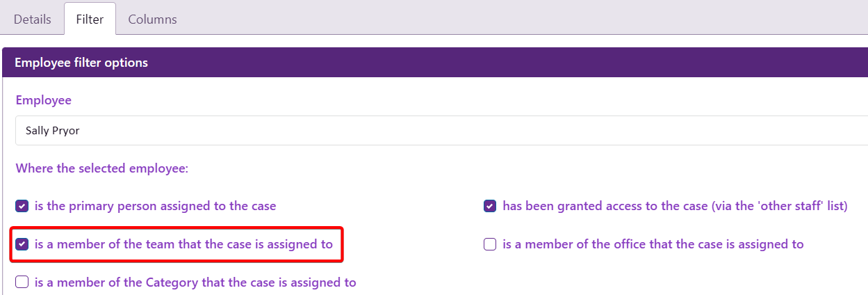Click the 'Employee filter options' header title
Viewport: 868px width, 295px height.
81,63
